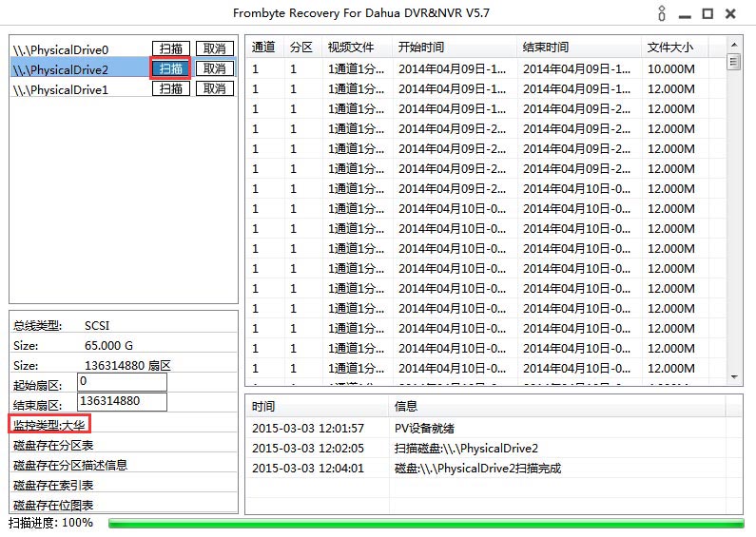
Task: Close the Frombyte Recovery window
Action: coord(730,14)
